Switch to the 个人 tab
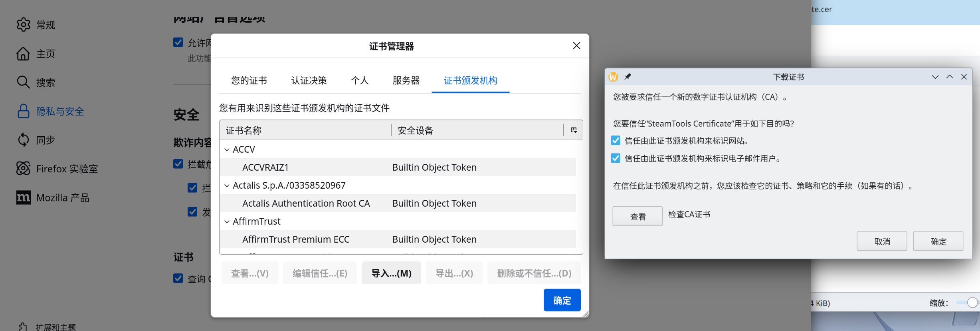Viewport: 980px width, 331px height. pos(360,80)
